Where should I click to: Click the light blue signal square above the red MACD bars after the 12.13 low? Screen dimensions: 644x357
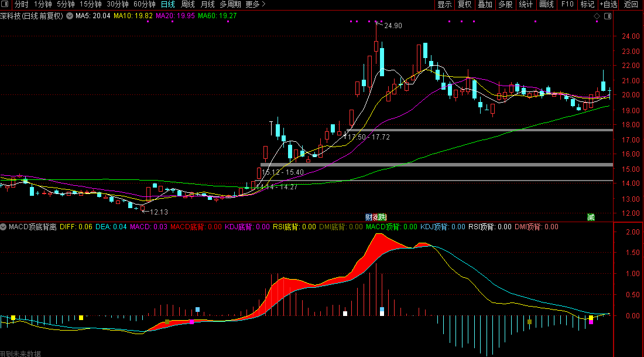coord(197,310)
